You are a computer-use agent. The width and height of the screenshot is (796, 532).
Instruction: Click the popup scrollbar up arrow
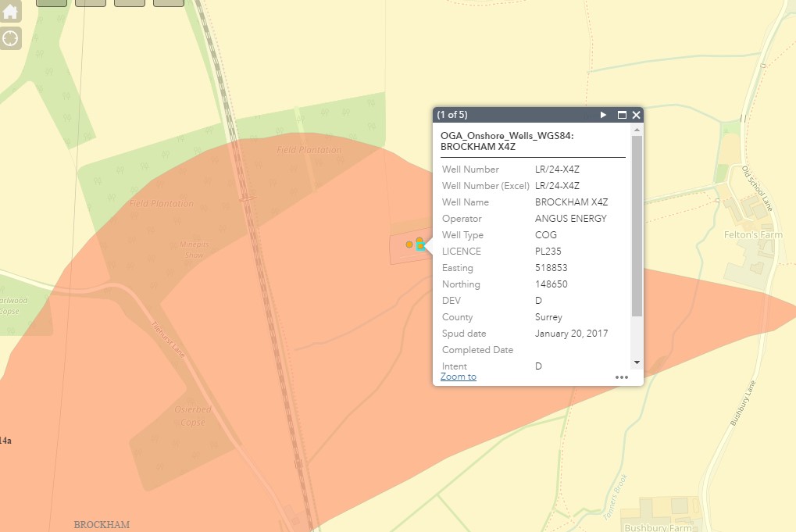(637, 130)
